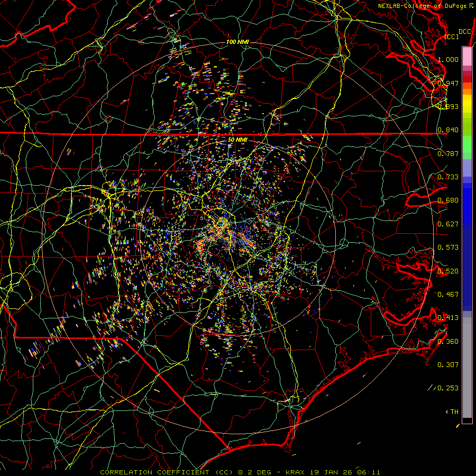Click the 0.733 color scale value
Screen dimensions: 476x476
tap(448, 177)
